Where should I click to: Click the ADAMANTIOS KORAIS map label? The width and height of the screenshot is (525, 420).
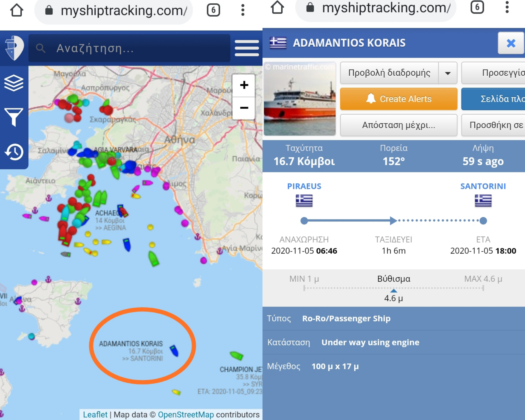131,344
